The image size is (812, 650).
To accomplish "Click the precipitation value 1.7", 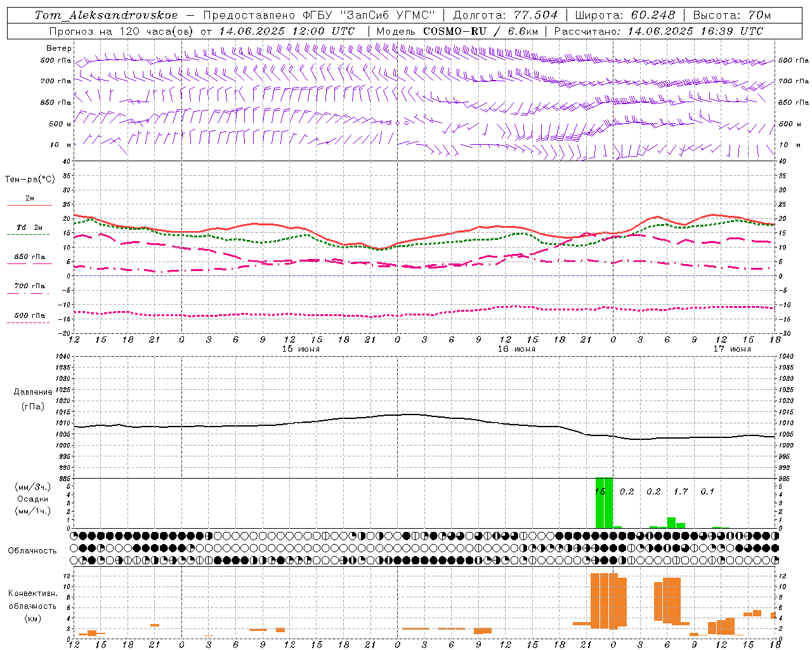I will [681, 491].
